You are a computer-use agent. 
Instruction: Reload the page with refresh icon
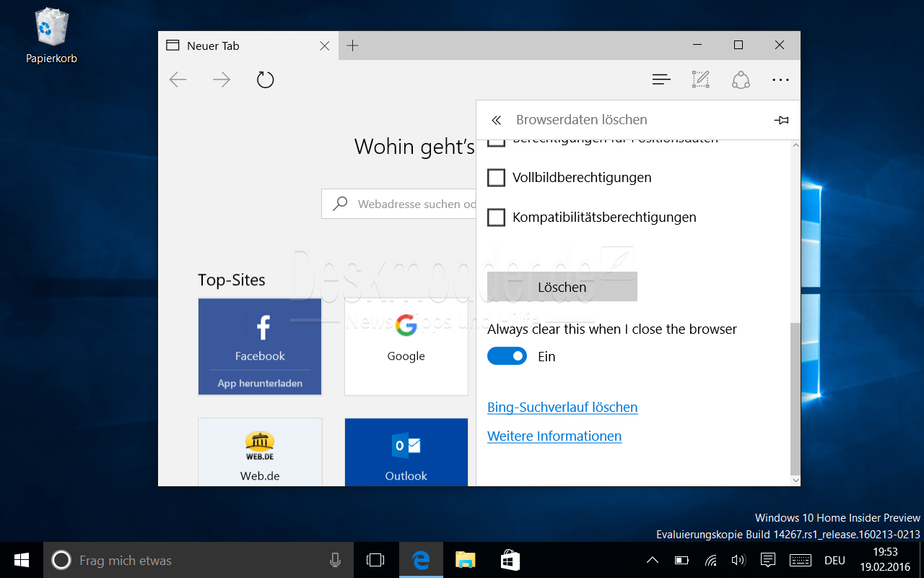click(266, 79)
